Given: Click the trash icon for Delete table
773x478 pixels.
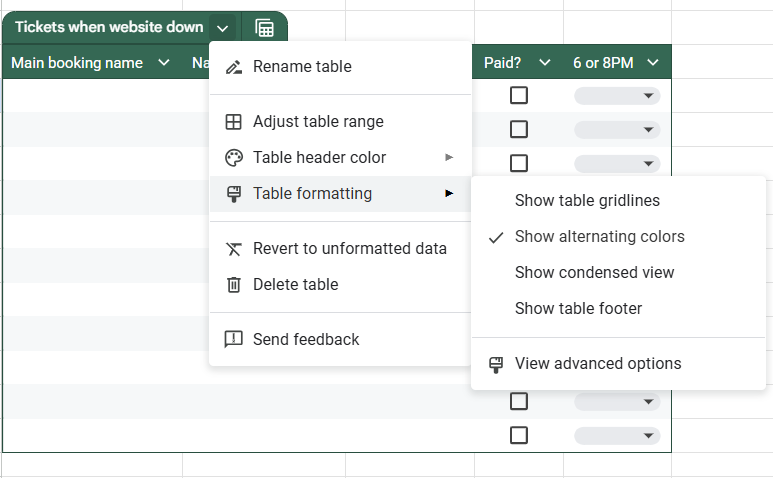Looking at the screenshot, I should (233, 285).
